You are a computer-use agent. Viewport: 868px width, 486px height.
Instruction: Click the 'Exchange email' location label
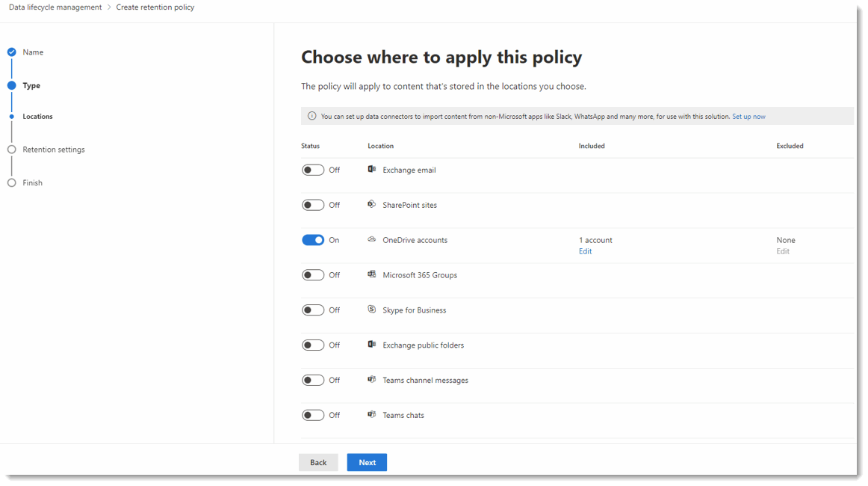409,170
